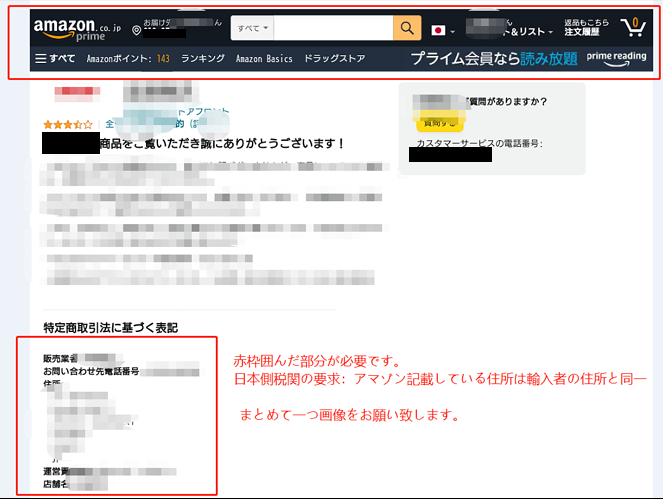
Task: Expand the すべて search category dropdown
Action: click(x=252, y=28)
